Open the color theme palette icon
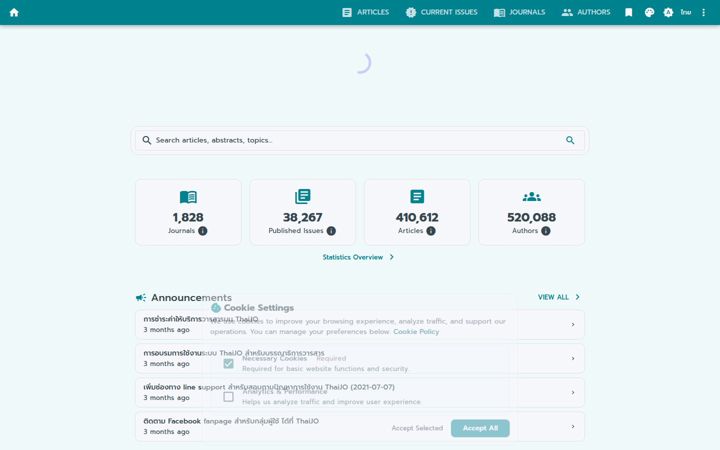720x450 pixels. [649, 12]
